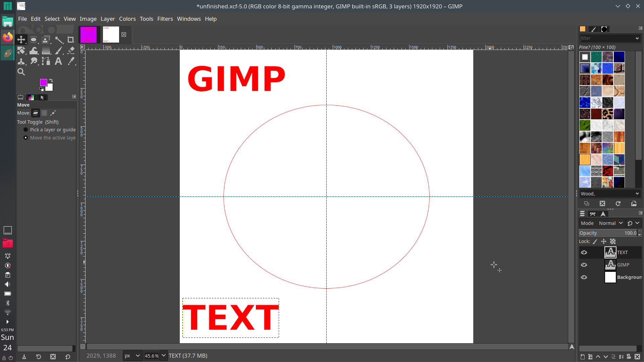This screenshot has width=644, height=362.
Task: Open the layer mode group switcher dropdown
Action: pos(634,223)
